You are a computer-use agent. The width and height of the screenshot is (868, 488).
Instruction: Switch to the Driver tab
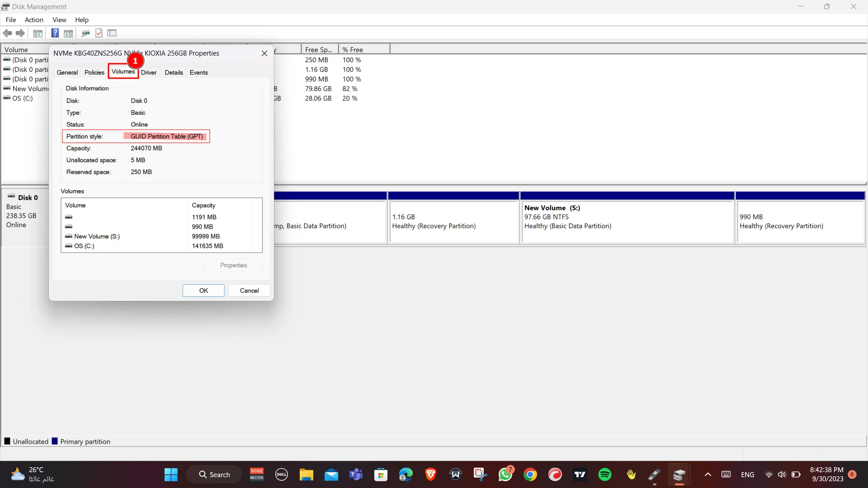pyautogui.click(x=149, y=72)
